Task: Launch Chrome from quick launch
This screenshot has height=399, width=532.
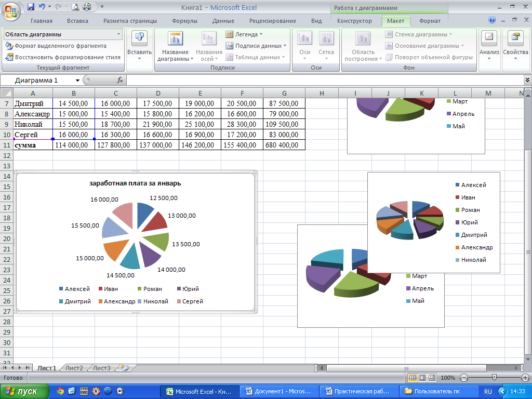Action: coord(60,391)
